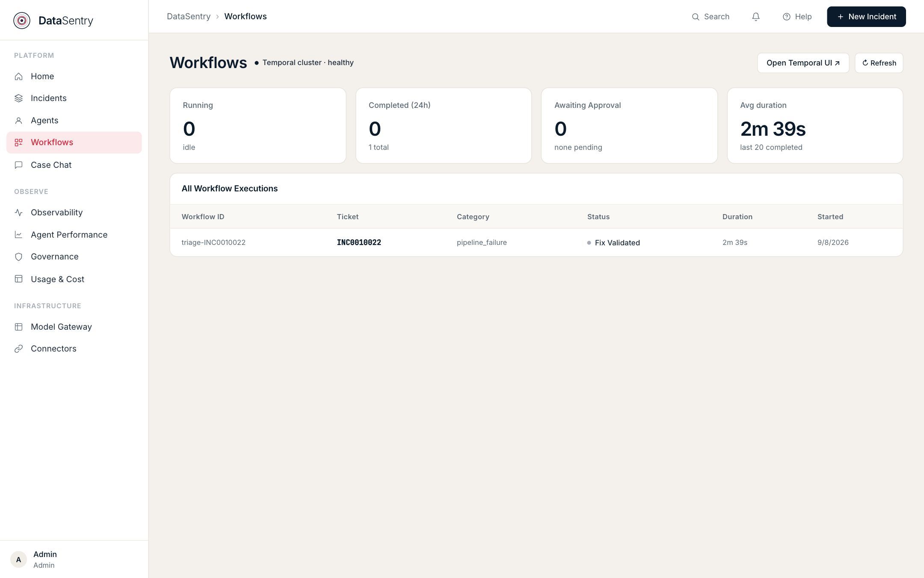Click the 2m 39s duration cell

coord(735,242)
